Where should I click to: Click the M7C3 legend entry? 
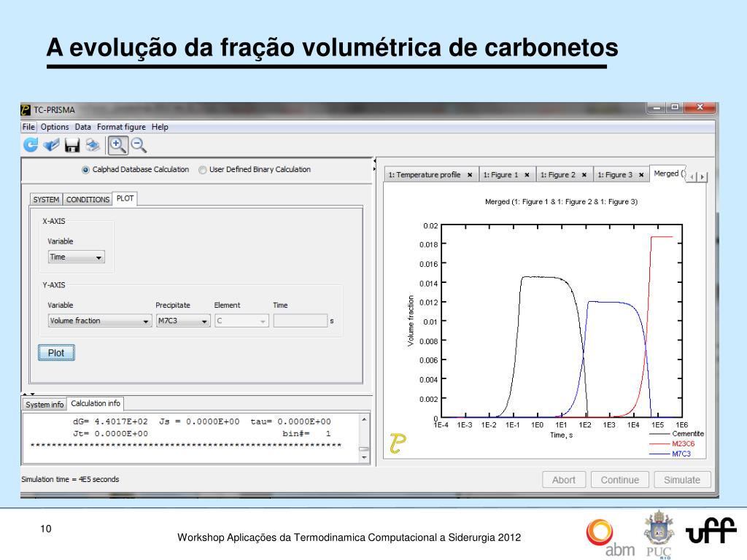[x=670, y=454]
